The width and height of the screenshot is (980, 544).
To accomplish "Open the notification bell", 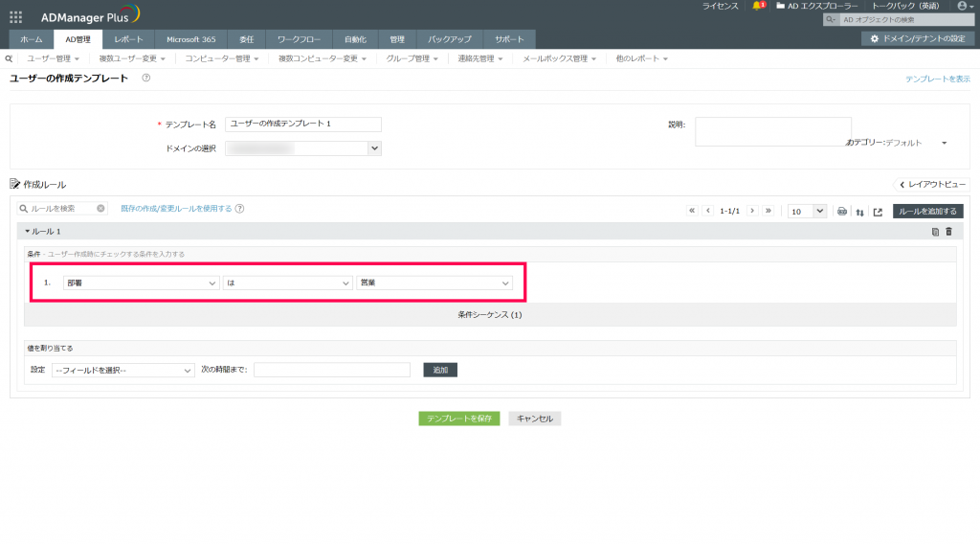I will click(758, 6).
